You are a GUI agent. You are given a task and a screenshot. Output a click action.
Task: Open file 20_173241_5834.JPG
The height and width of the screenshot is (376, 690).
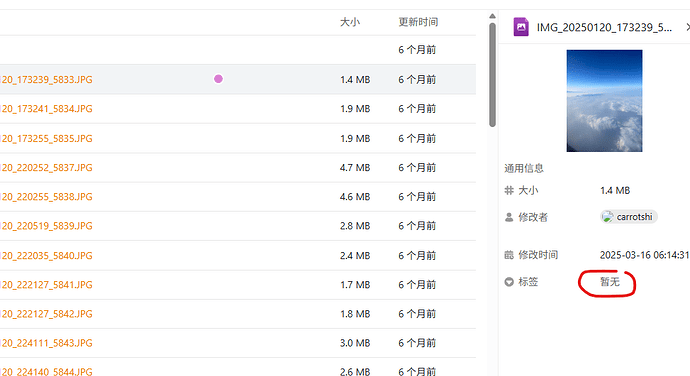click(x=46, y=109)
